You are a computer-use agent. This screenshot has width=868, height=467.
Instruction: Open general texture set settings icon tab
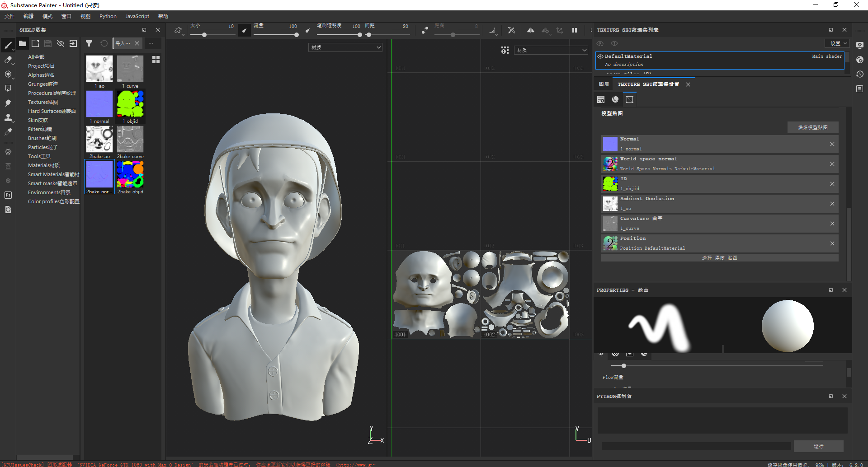coord(601,99)
